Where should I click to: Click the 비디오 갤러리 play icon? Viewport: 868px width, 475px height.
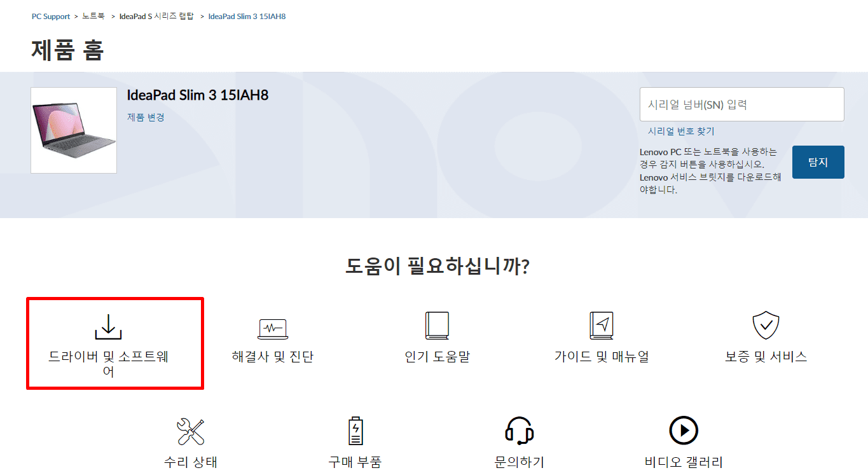tap(684, 431)
